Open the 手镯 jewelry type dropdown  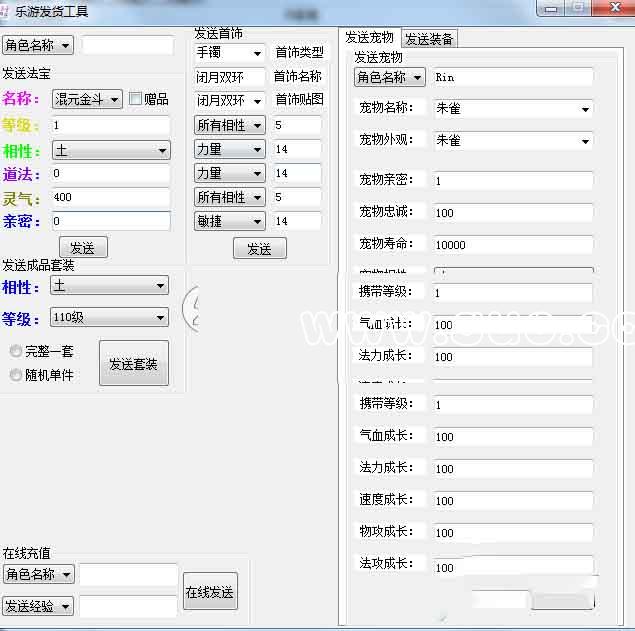[x=229, y=53]
